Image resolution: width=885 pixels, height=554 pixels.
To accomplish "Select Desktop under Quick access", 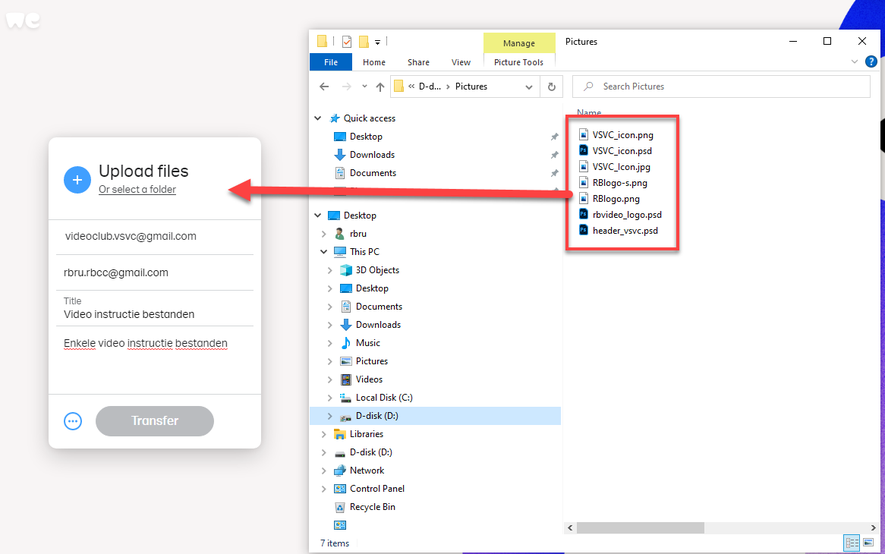I will pyautogui.click(x=366, y=137).
